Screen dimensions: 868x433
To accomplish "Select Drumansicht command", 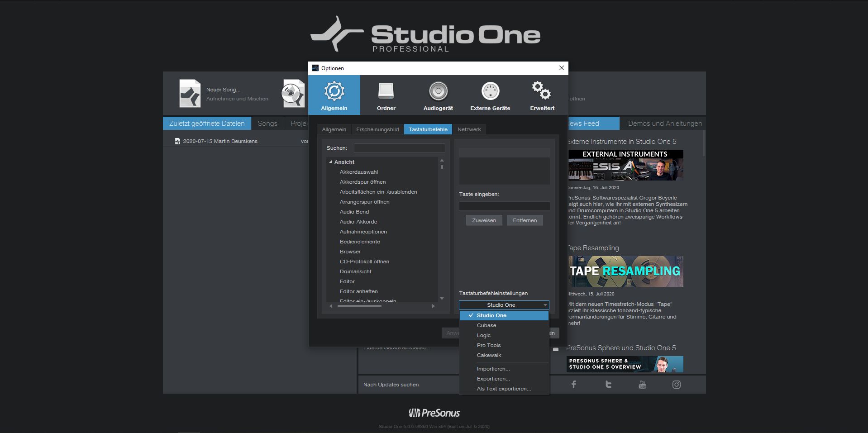I will 356,271.
